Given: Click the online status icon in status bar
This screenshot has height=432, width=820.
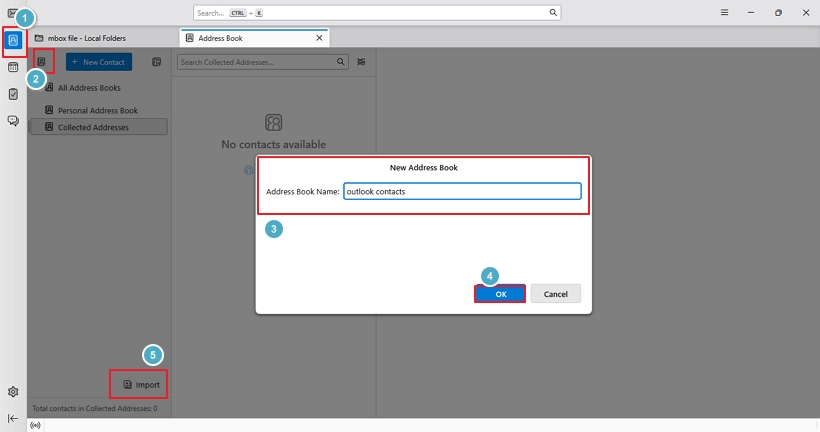Looking at the screenshot, I should coord(35,425).
